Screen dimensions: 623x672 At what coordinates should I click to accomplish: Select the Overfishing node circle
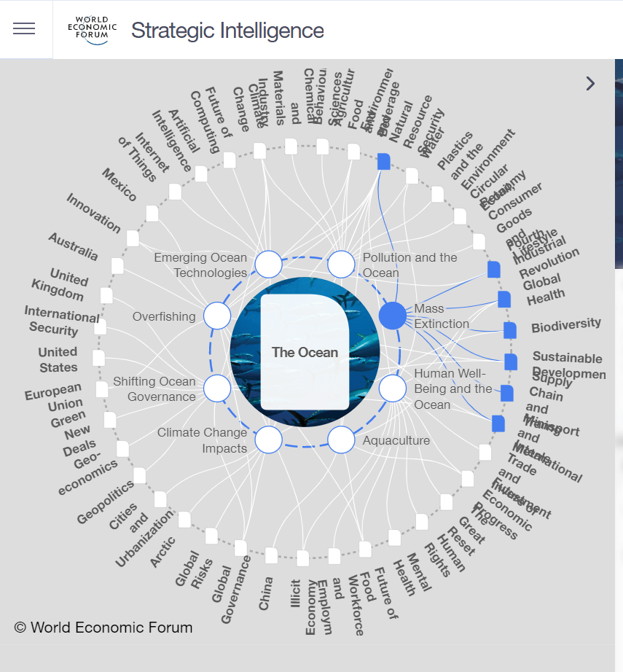coord(217,316)
